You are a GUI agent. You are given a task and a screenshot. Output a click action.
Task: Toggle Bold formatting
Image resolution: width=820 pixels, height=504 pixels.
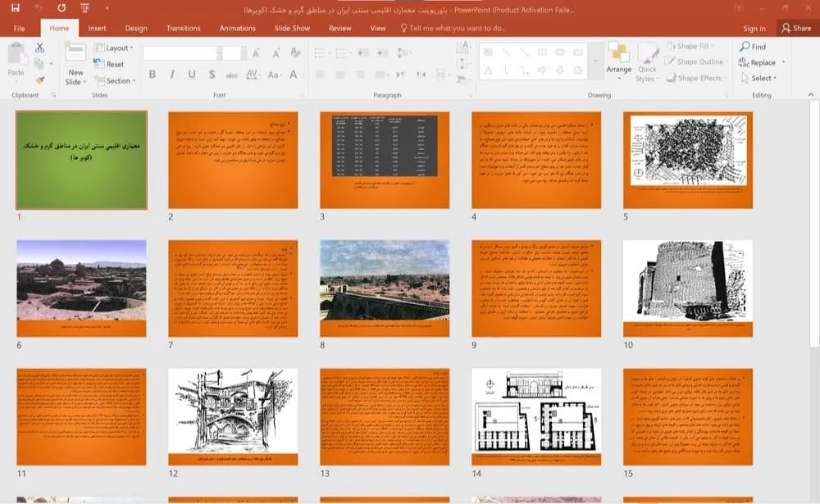[153, 75]
